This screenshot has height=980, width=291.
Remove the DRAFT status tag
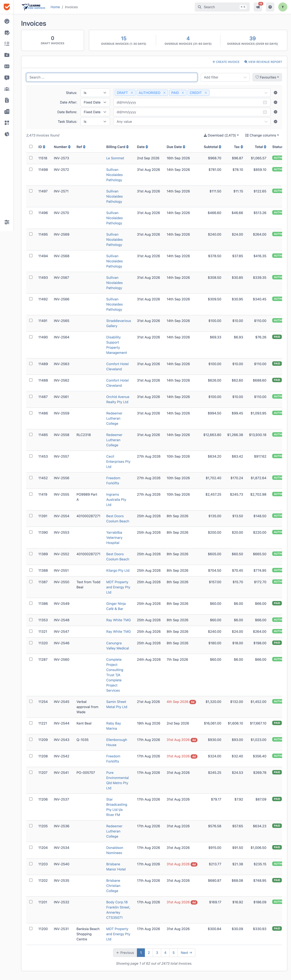point(132,93)
